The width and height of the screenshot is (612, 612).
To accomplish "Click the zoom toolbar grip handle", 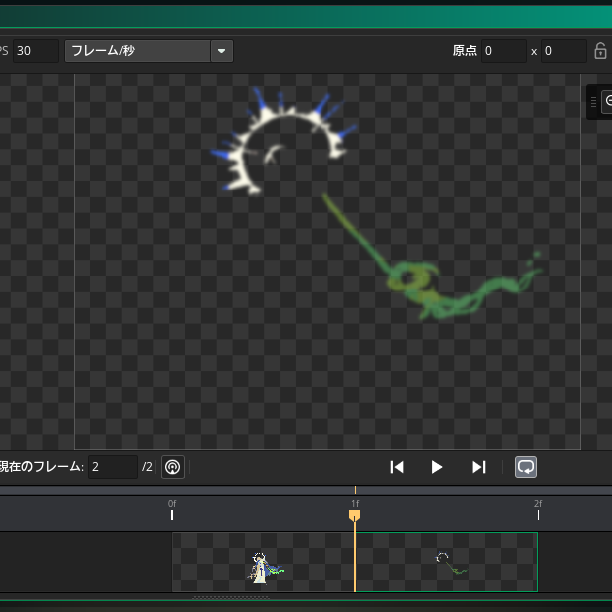I will click(x=593, y=102).
